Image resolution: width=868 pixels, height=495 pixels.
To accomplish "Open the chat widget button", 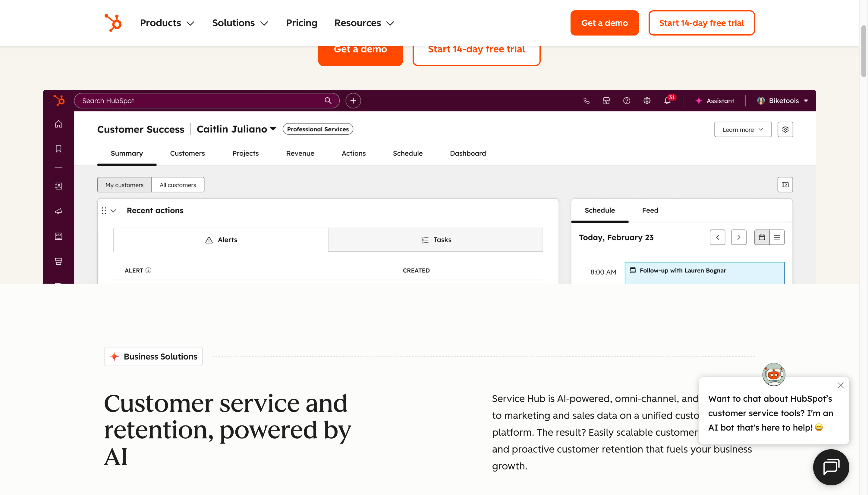I will pyautogui.click(x=831, y=467).
